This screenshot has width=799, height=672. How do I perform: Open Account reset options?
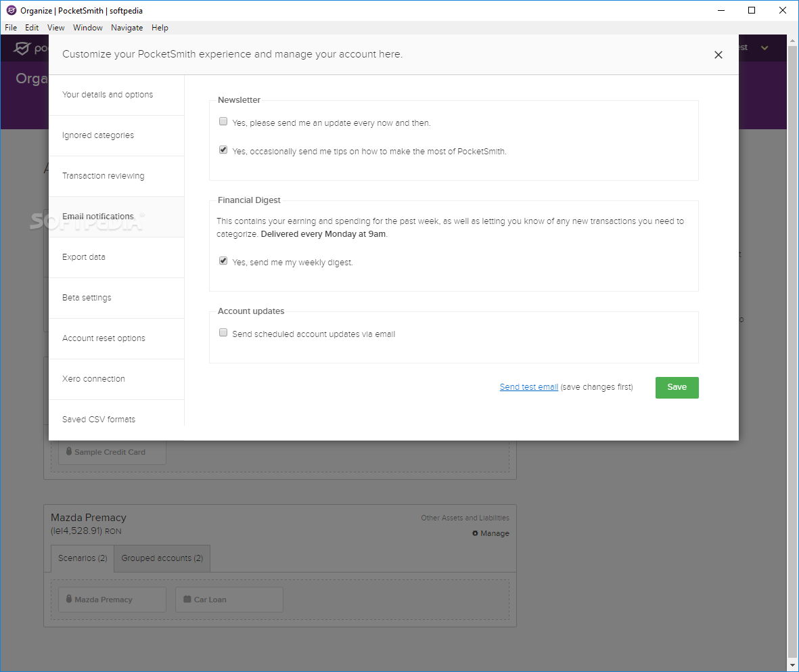pos(116,338)
